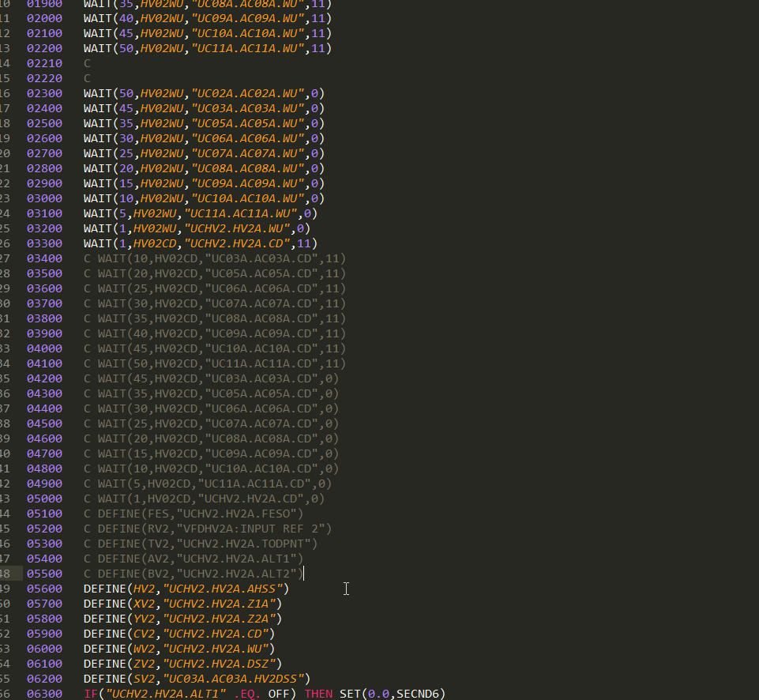Click the HV02CD variable on line 03300
759x700 pixels.
coord(155,243)
